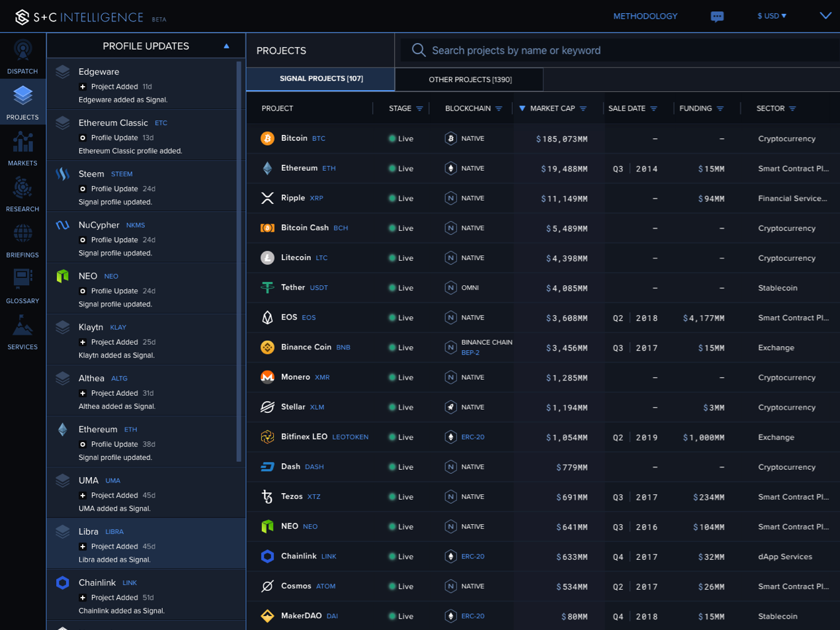Select the Signal Projects tab
840x630 pixels.
pyautogui.click(x=321, y=79)
